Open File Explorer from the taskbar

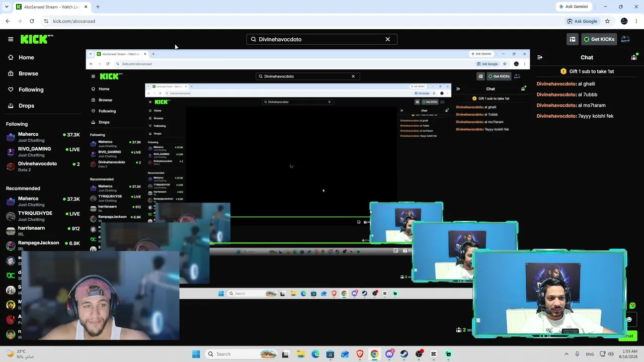[x=300, y=354]
